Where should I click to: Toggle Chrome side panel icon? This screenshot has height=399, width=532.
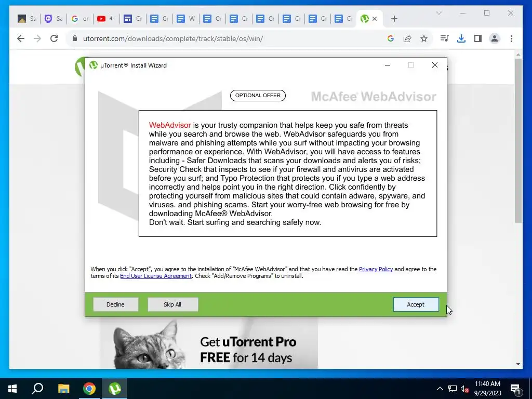point(478,38)
